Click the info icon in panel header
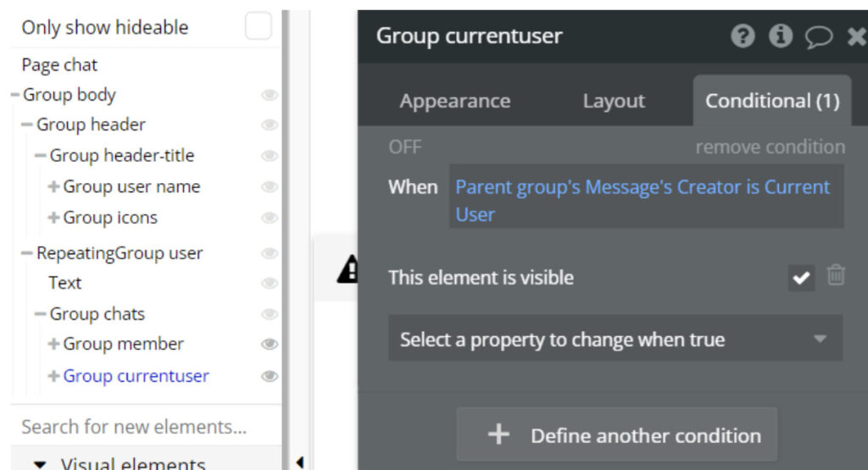The height and width of the screenshot is (470, 868). click(x=780, y=36)
